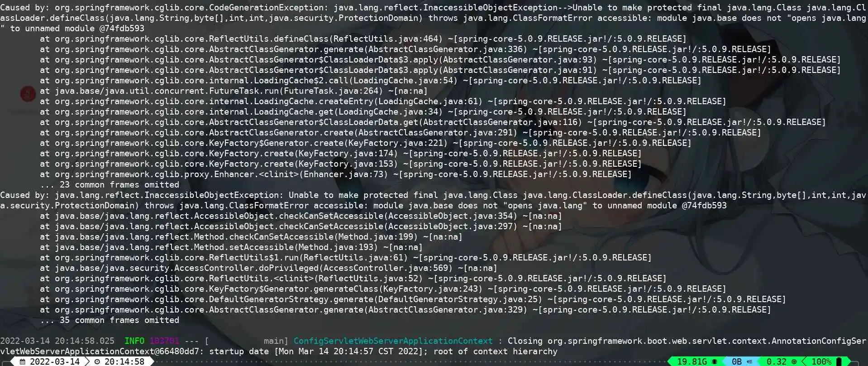Click the calendar icon in the prompt
This screenshot has width=868, height=366.
tap(23, 361)
